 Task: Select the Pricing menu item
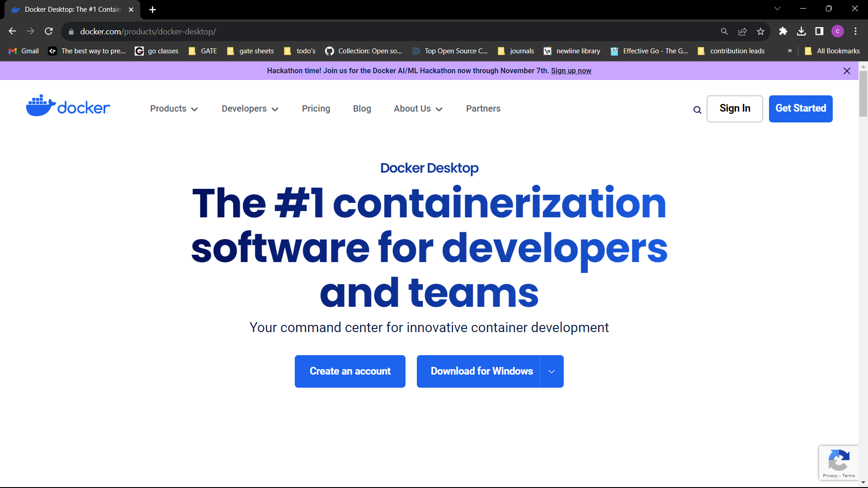coord(316,108)
